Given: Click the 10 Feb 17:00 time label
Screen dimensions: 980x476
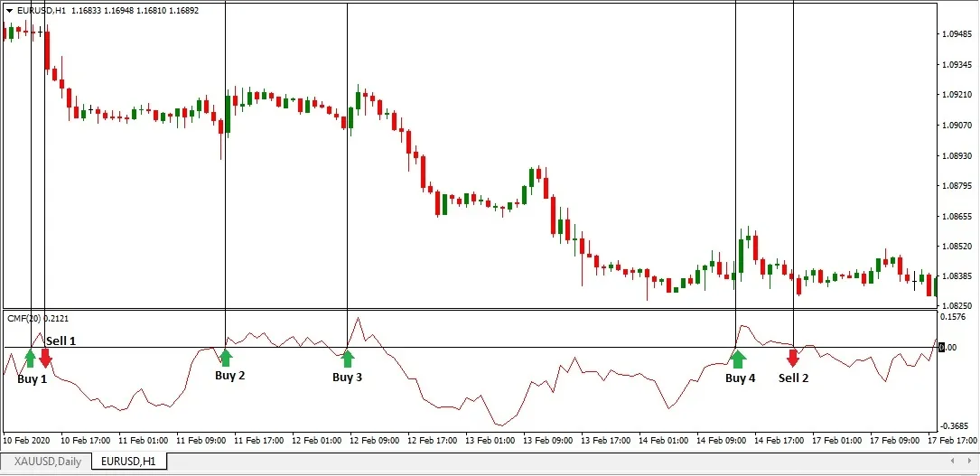Looking at the screenshot, I should coord(84,441).
